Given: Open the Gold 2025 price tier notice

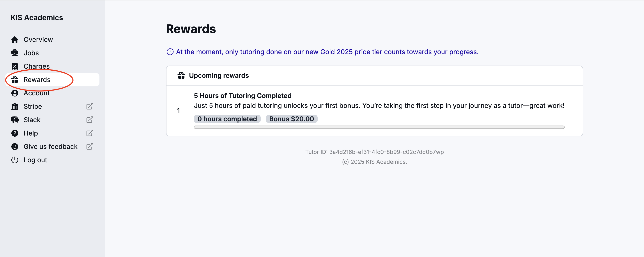Looking at the screenshot, I should [327, 52].
